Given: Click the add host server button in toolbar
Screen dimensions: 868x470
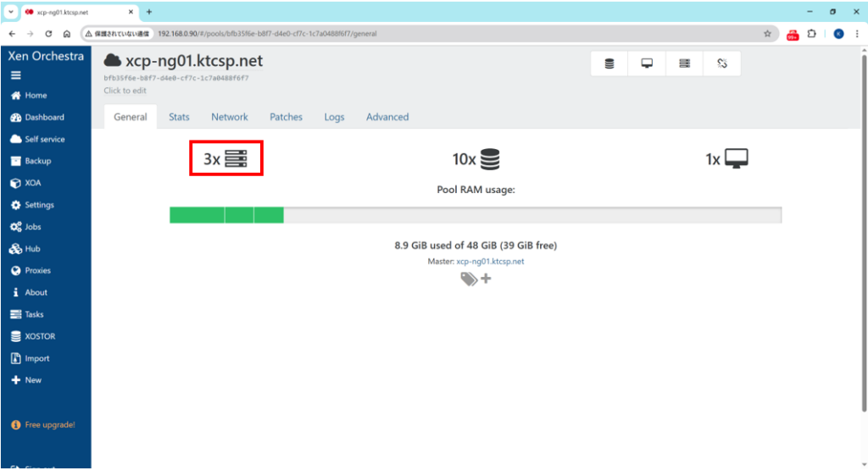Looking at the screenshot, I should (x=684, y=64).
